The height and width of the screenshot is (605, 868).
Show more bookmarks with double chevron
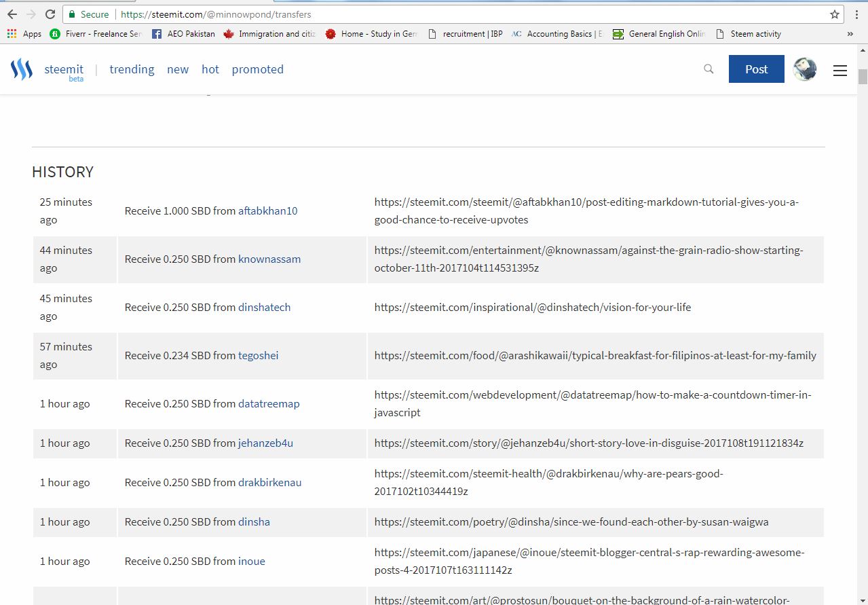point(850,34)
